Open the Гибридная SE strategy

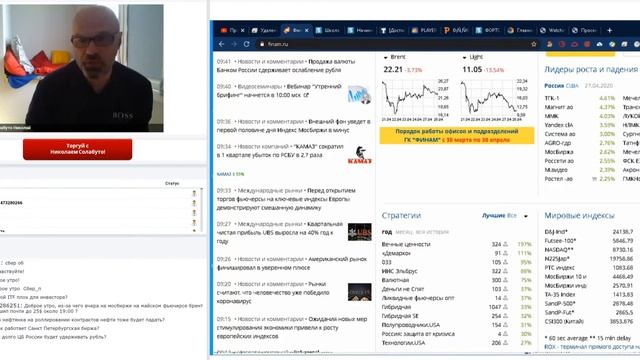(x=400, y=316)
